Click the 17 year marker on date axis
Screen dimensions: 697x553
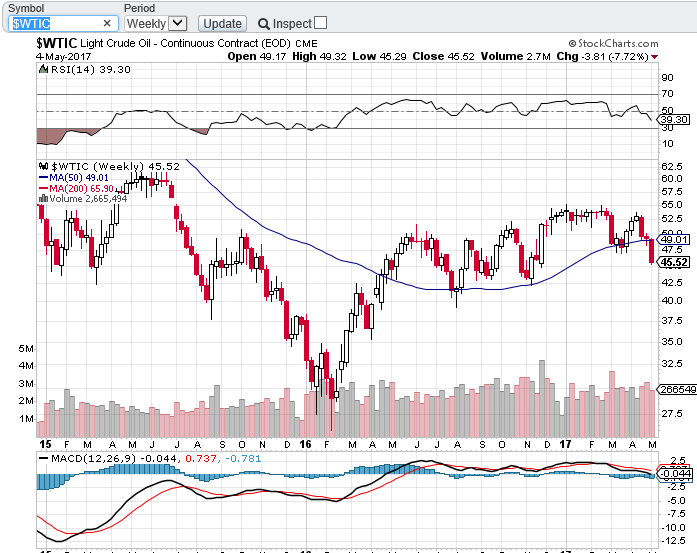565,444
